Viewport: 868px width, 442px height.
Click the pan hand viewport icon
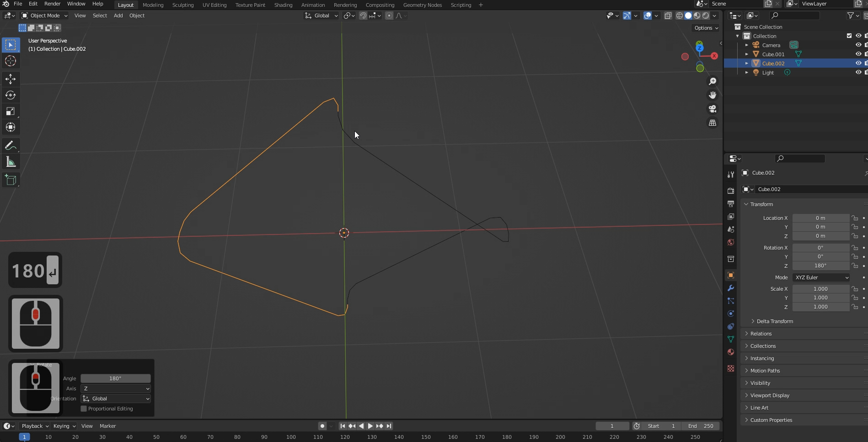[x=713, y=95]
